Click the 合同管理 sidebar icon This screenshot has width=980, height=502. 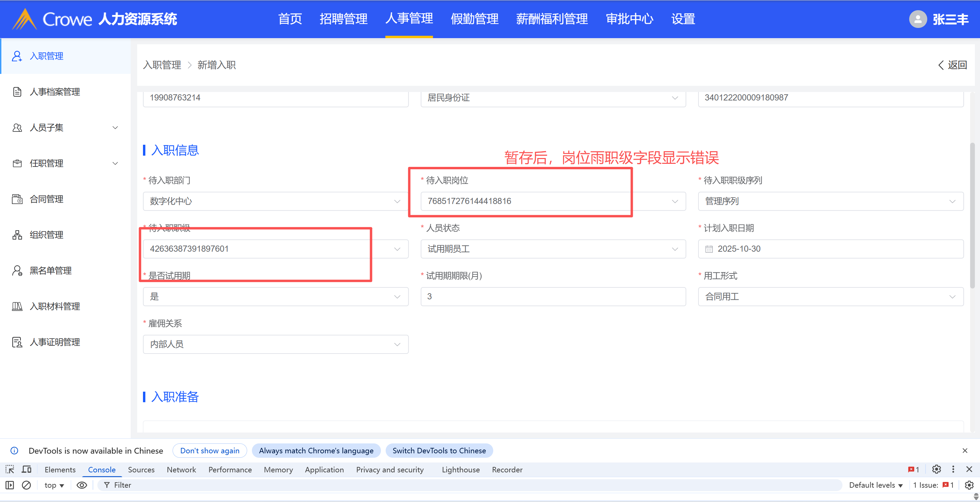point(17,199)
